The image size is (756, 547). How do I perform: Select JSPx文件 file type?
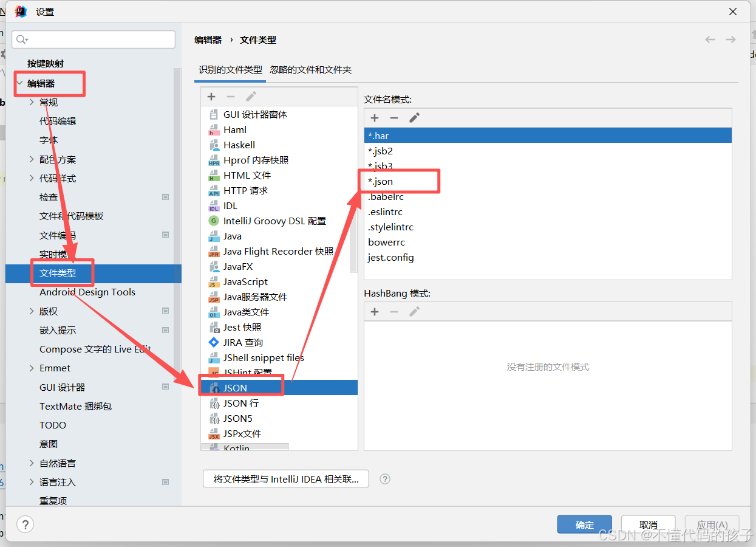(279, 433)
